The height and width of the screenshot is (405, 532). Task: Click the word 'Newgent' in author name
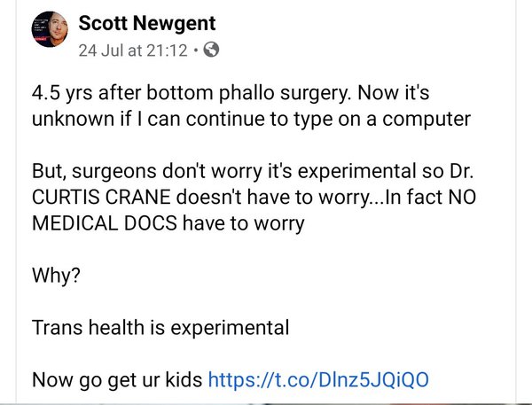[176, 23]
